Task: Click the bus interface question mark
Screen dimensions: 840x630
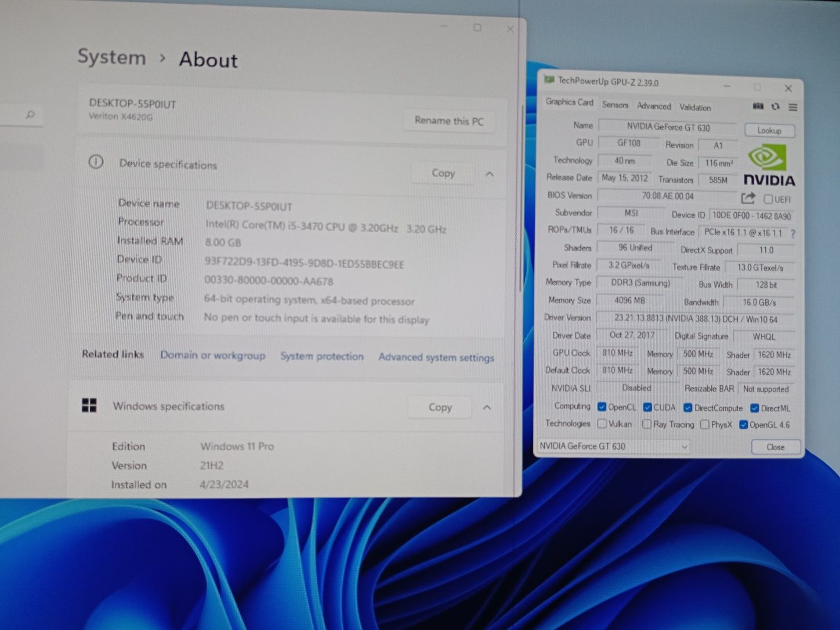Action: 793,233
